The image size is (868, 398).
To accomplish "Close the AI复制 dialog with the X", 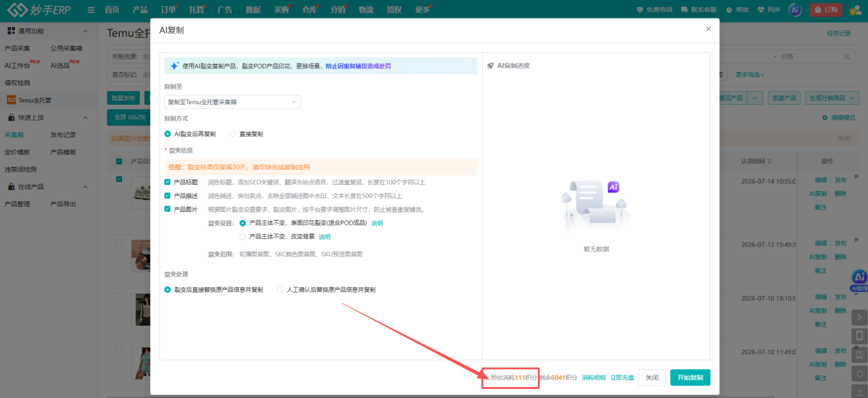I will pyautogui.click(x=708, y=29).
